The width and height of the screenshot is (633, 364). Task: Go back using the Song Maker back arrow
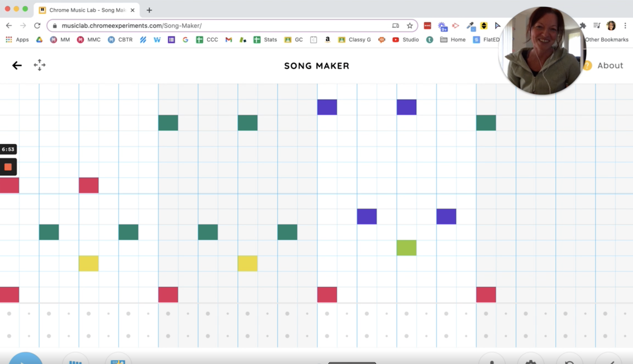(17, 65)
